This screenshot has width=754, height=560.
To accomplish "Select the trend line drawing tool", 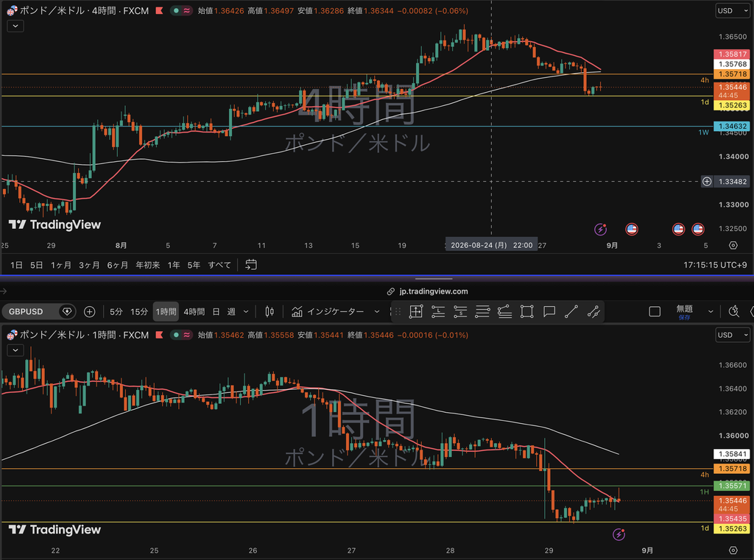I will coord(571,311).
